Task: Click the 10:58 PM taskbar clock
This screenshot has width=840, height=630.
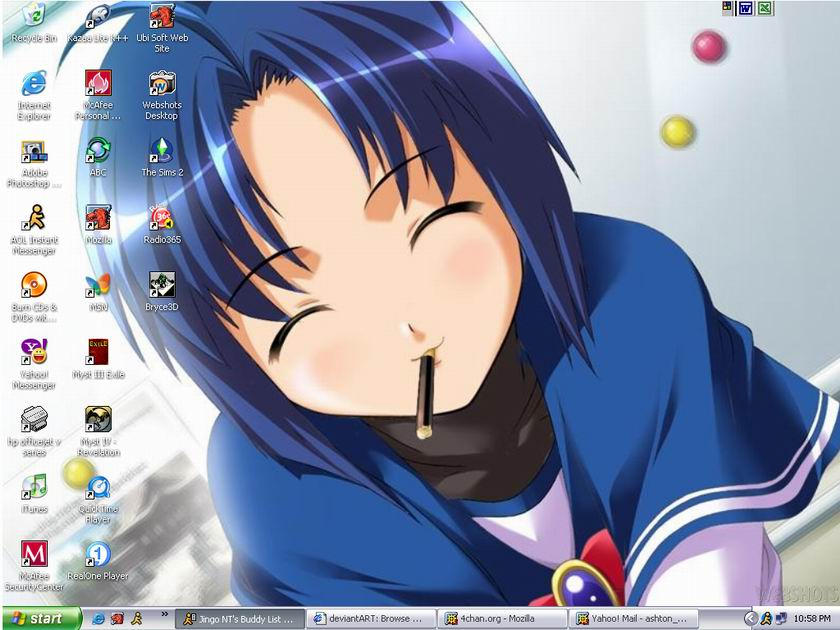Action: (x=812, y=619)
